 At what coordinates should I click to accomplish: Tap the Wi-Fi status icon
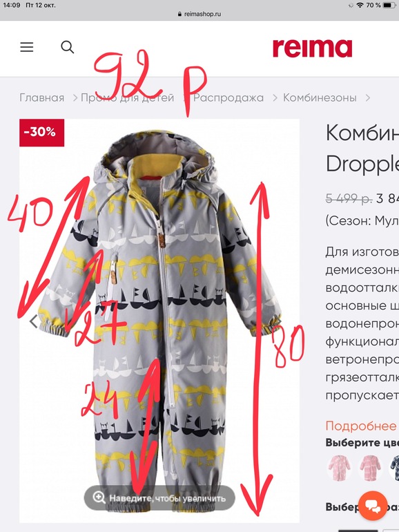[x=360, y=5]
